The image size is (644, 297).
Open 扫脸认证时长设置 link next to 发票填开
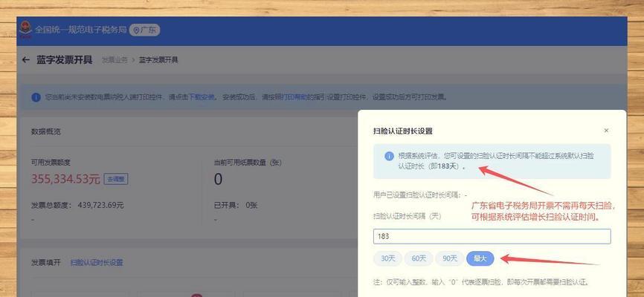(97, 263)
